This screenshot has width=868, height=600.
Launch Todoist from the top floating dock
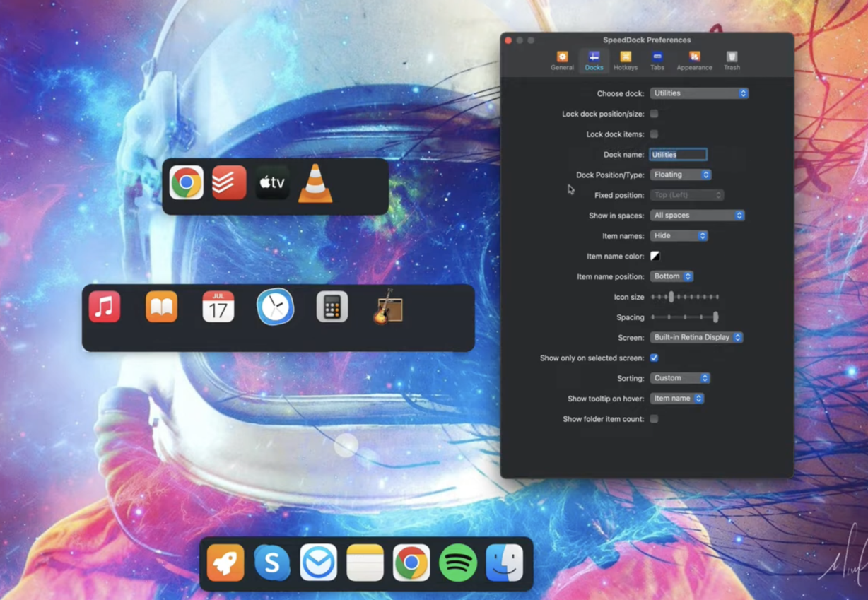[229, 183]
